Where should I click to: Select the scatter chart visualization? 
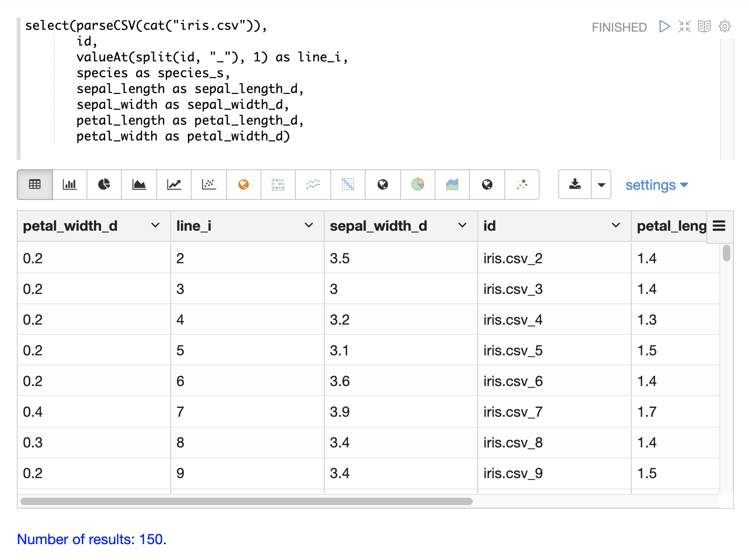click(209, 185)
